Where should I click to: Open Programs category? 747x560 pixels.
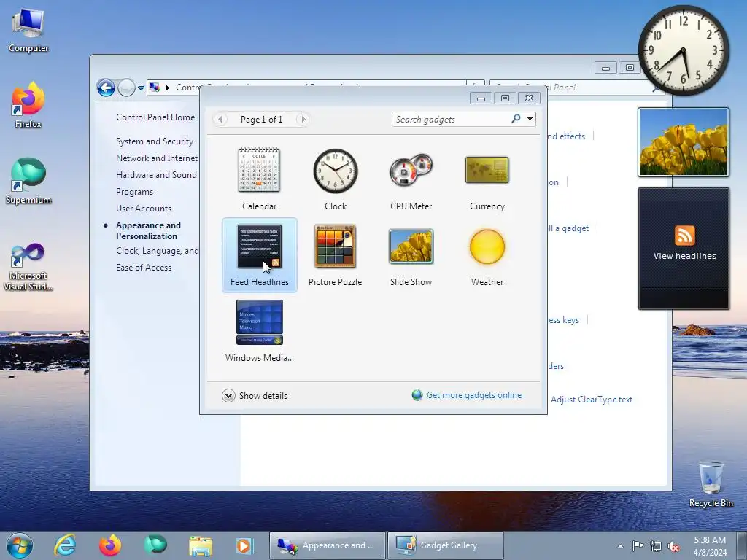pyautogui.click(x=134, y=192)
